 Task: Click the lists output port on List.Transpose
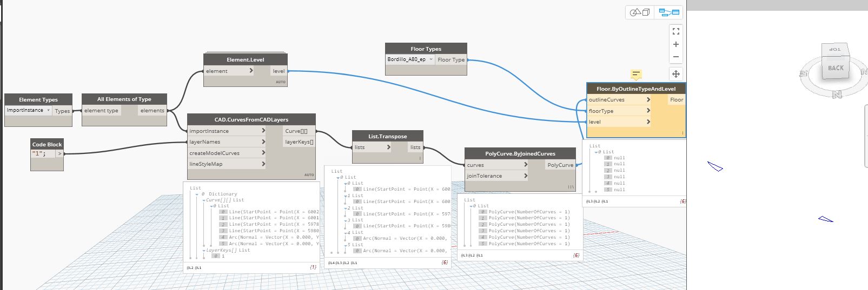[x=415, y=147]
